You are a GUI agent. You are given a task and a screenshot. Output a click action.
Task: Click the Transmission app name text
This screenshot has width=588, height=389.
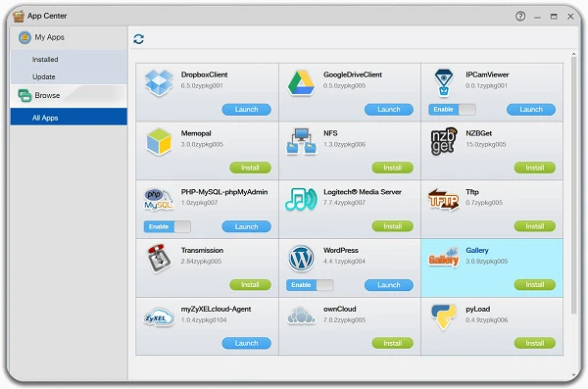(202, 250)
